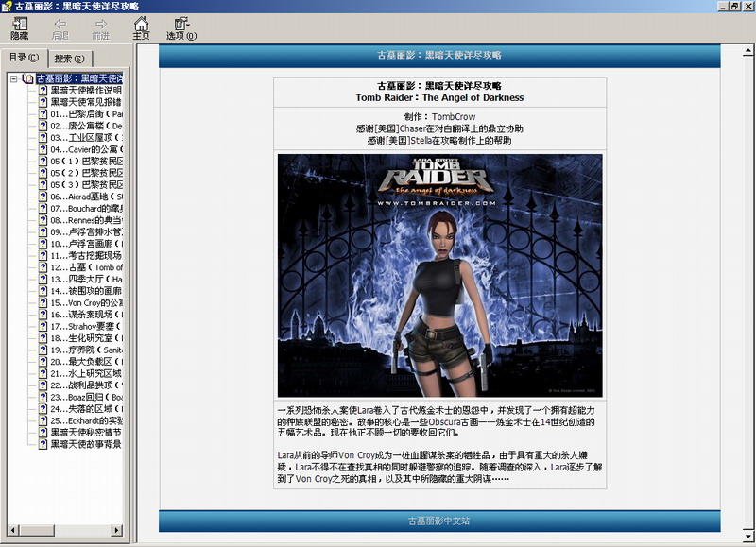Open chapter 07...Bouchard
Image resolution: width=756 pixels, height=547 pixels.
(86, 209)
